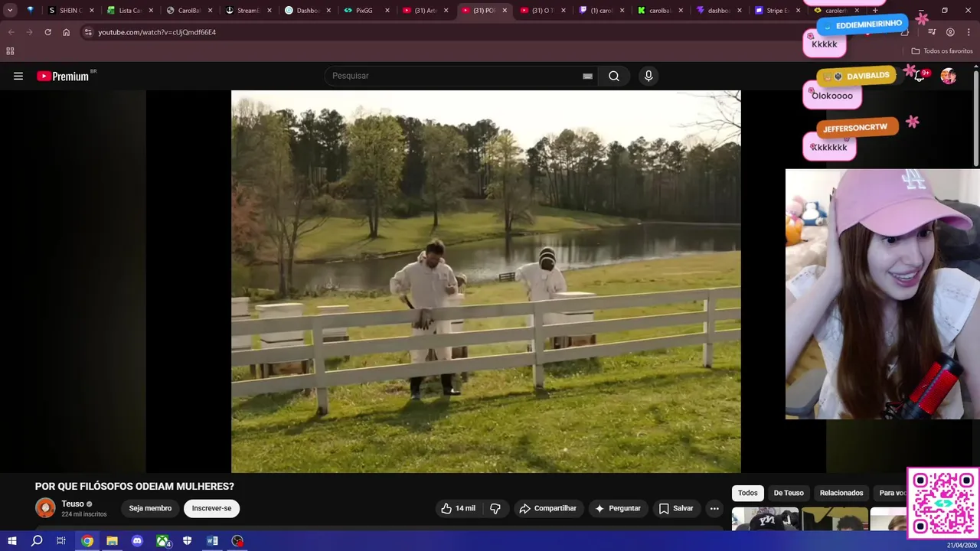Open Todos os favoritos bookmarks folder

tap(942, 51)
